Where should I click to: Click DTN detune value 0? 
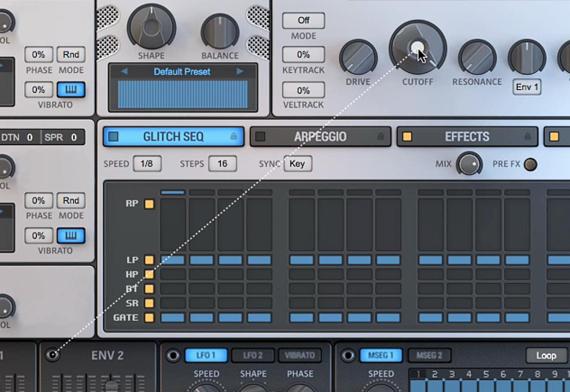[x=30, y=137]
